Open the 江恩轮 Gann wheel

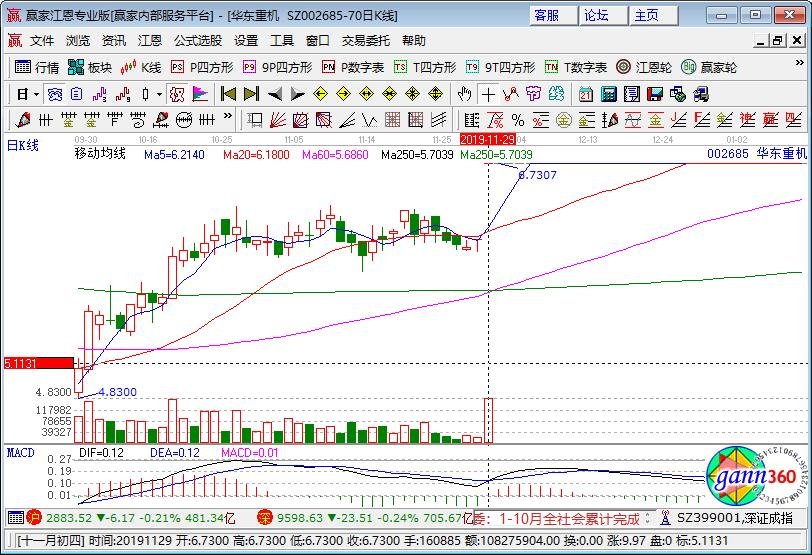644,67
